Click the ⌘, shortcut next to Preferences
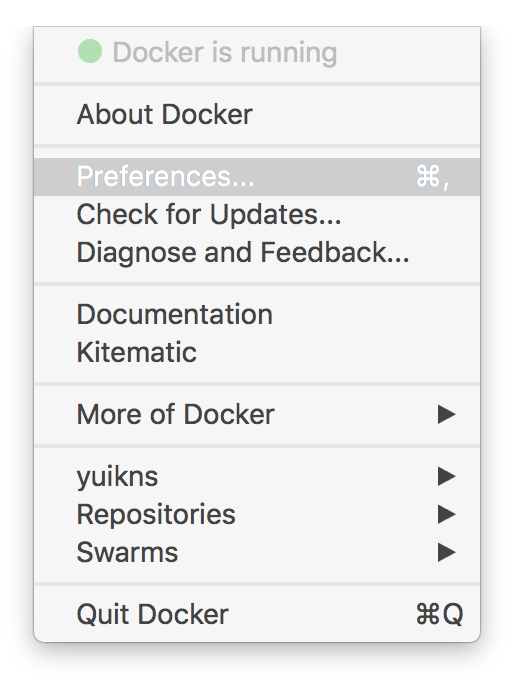 [x=432, y=177]
